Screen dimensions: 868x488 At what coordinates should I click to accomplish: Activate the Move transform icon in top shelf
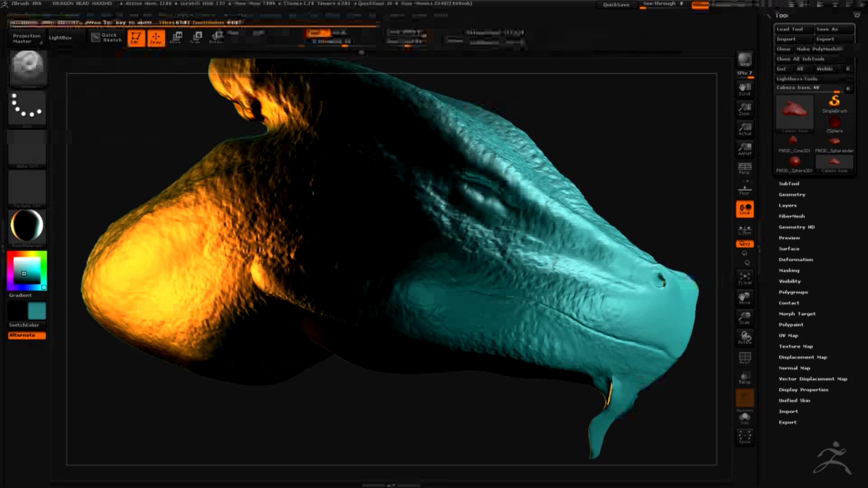coord(176,38)
